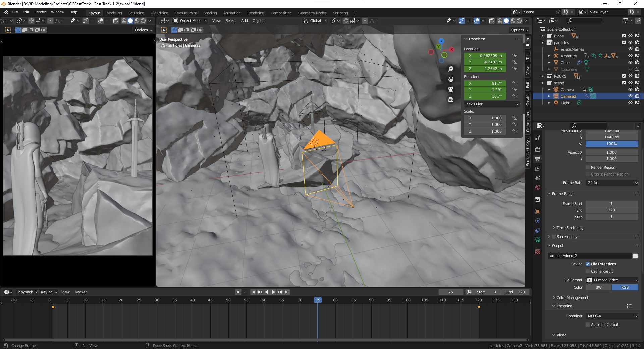Screen dimensions: 644x349
Task: Toggle camera view icon in viewport
Action: (x=451, y=89)
